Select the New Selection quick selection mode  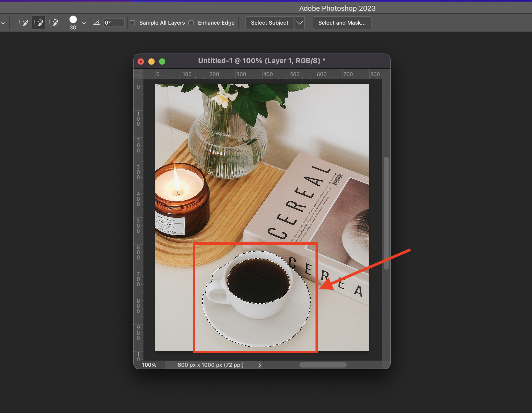pyautogui.click(x=24, y=23)
